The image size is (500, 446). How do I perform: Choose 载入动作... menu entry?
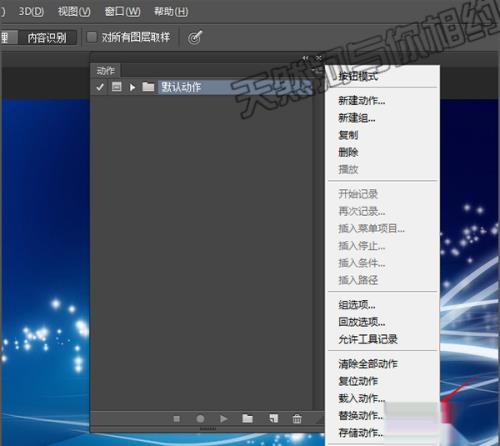click(362, 398)
